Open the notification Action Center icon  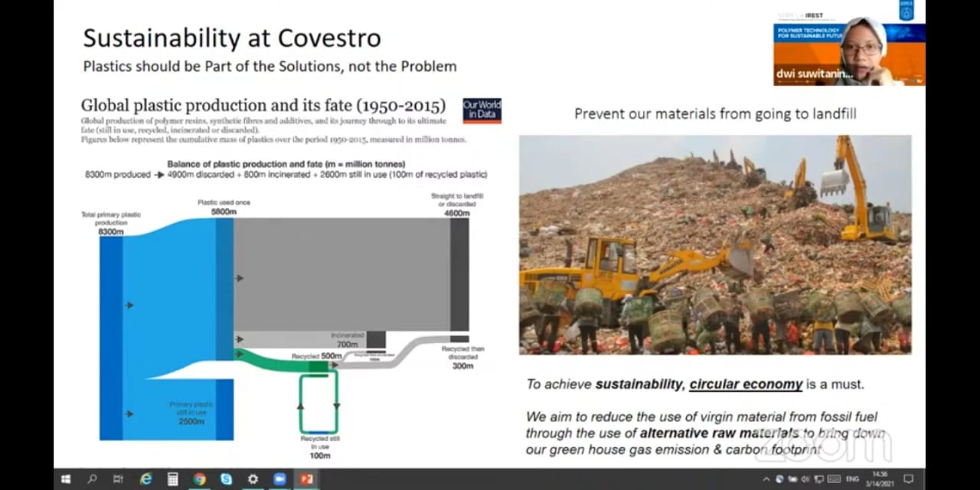point(909,479)
